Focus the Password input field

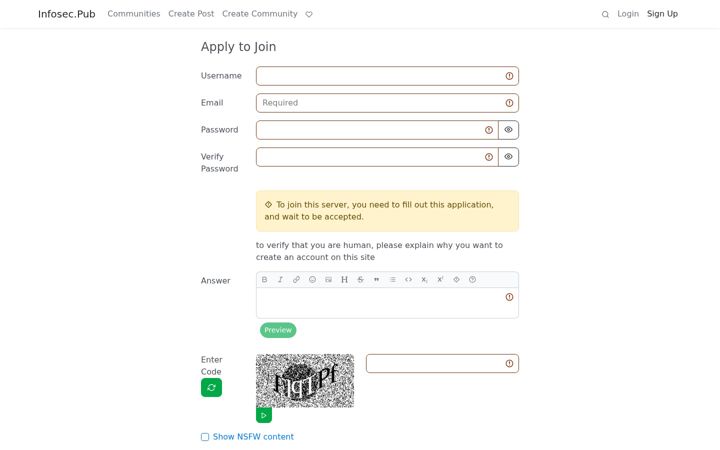[377, 130]
